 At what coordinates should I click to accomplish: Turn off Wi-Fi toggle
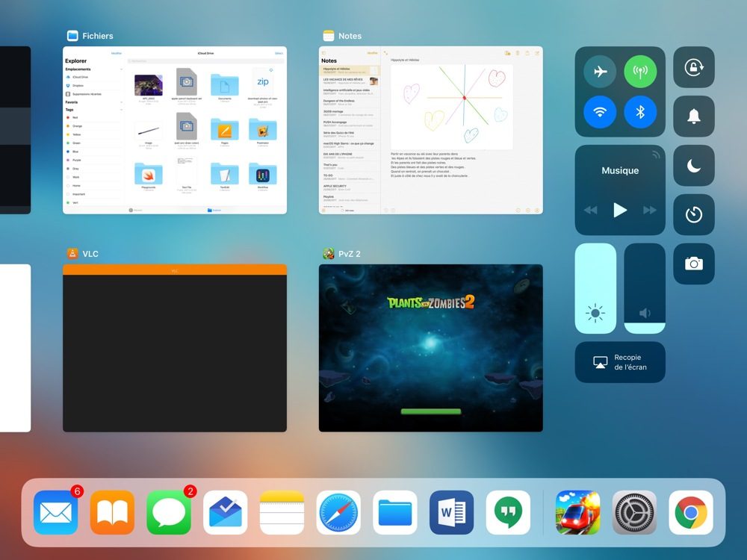600,112
